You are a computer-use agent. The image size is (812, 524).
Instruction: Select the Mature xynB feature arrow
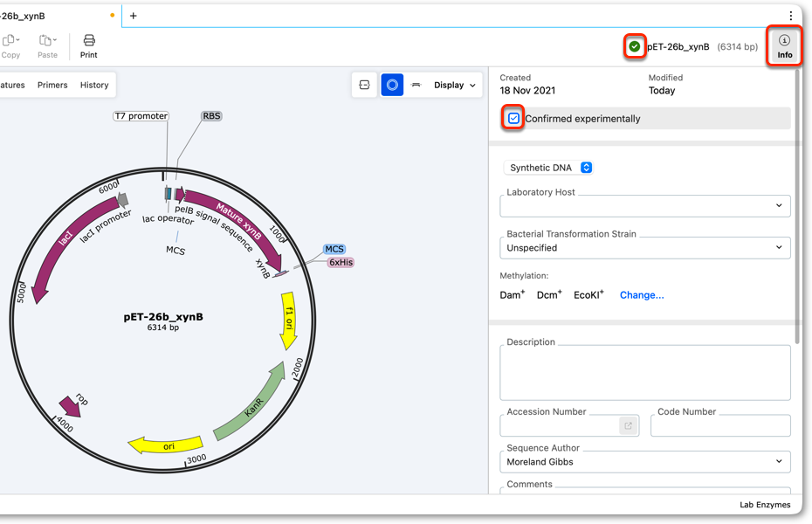(x=237, y=224)
